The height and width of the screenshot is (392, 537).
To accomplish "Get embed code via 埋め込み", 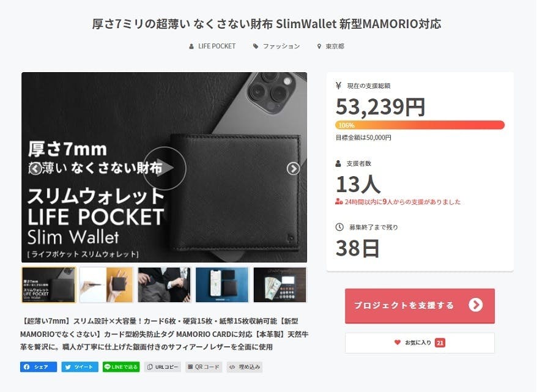I will coord(245,367).
